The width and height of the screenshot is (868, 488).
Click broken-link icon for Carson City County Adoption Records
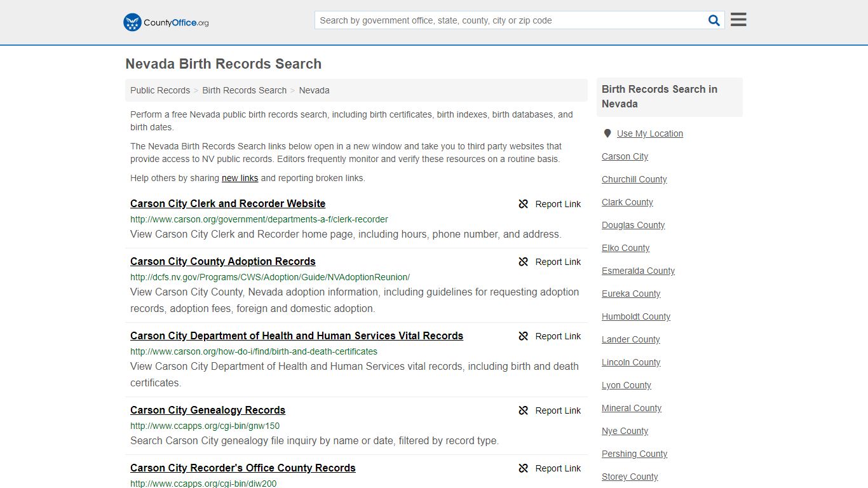point(524,262)
